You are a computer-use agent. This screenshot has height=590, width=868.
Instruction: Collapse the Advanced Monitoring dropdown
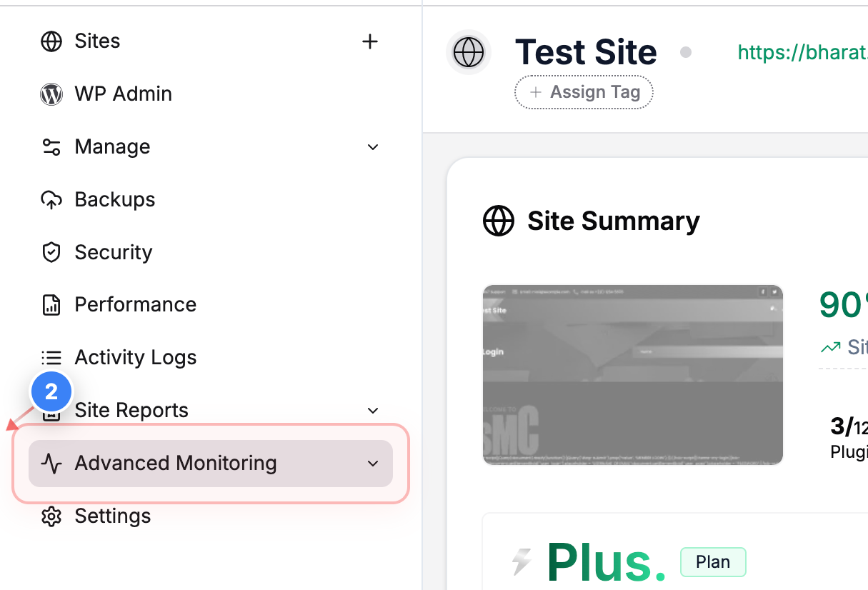pyautogui.click(x=372, y=463)
